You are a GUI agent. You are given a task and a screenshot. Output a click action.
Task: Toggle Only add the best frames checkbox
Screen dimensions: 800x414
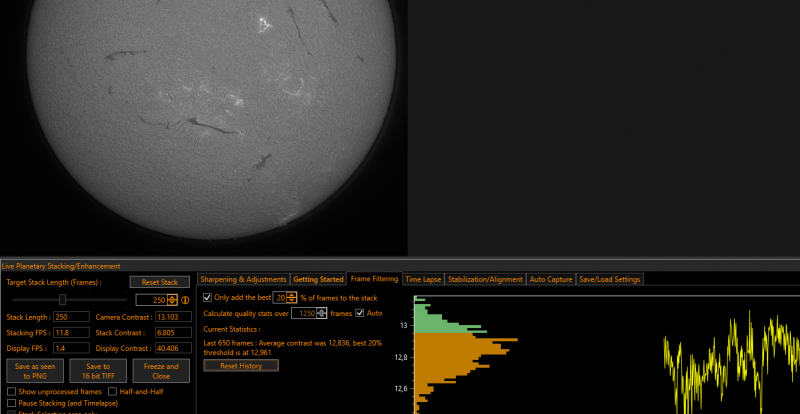(207, 298)
